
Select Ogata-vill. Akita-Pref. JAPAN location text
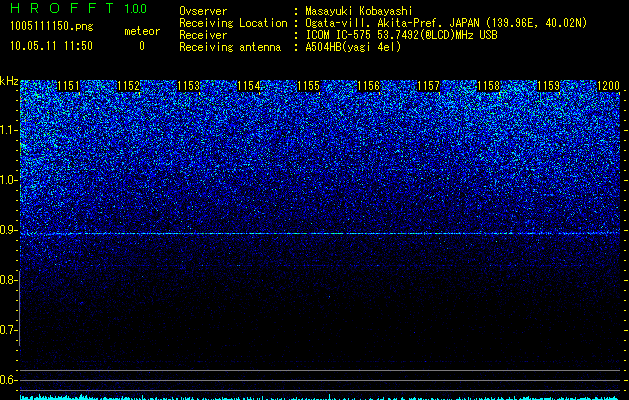click(446, 23)
